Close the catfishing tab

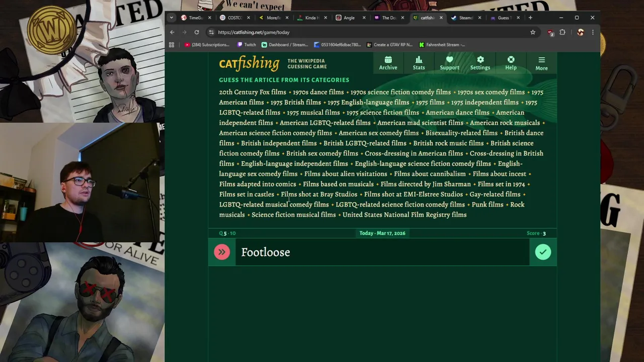pyautogui.click(x=441, y=18)
